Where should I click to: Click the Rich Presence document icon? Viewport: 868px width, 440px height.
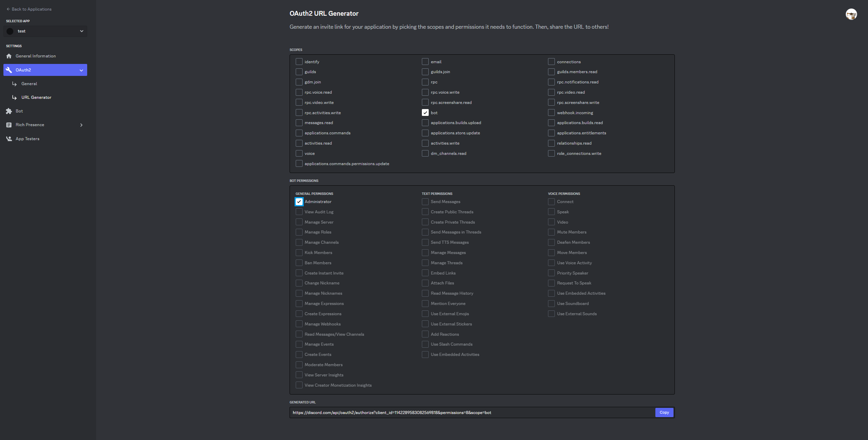click(9, 125)
